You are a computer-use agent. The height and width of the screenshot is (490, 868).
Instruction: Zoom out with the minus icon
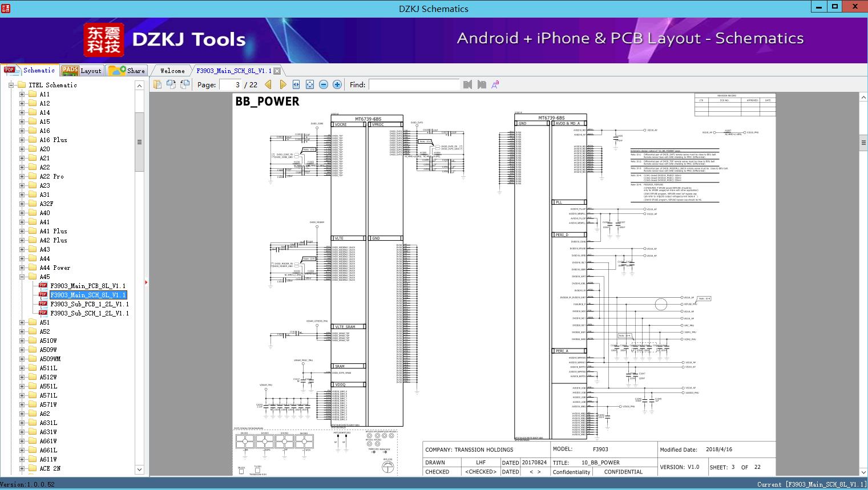click(324, 84)
